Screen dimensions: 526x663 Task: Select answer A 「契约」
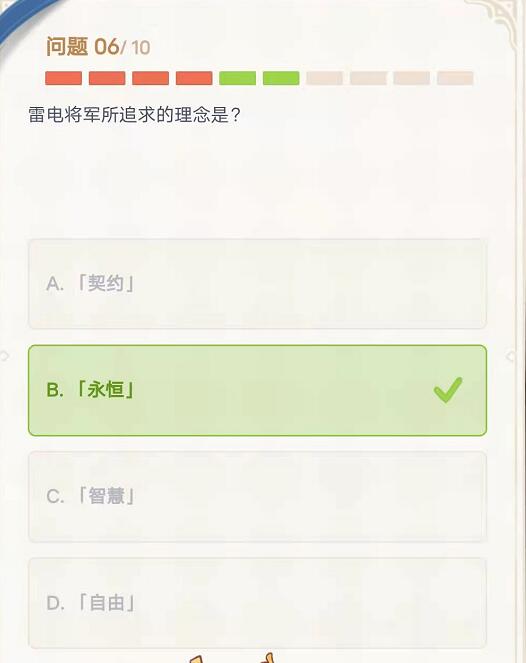257,284
